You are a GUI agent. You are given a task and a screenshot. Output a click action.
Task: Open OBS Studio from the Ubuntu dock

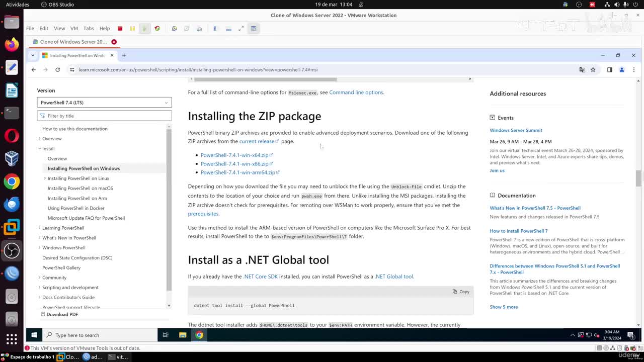[12, 250]
